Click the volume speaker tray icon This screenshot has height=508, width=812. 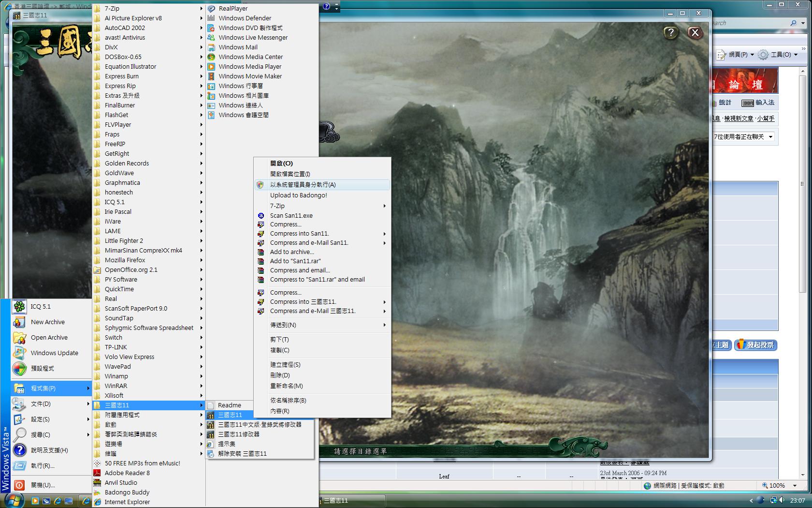coord(782,500)
